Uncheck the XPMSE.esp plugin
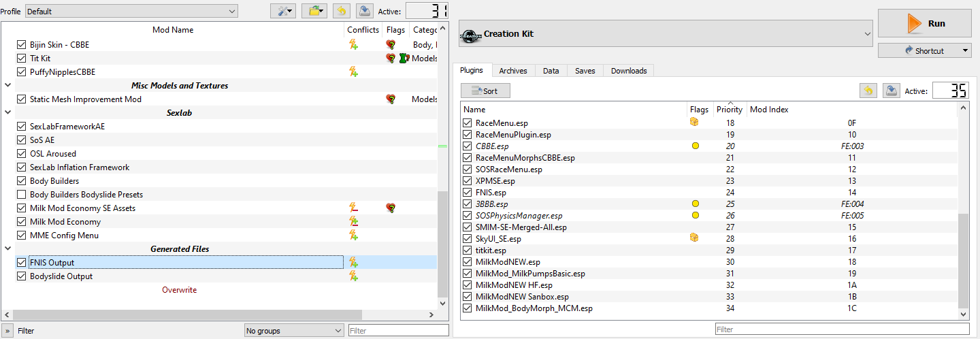Screen dimensions: 980x339 pyautogui.click(x=468, y=181)
